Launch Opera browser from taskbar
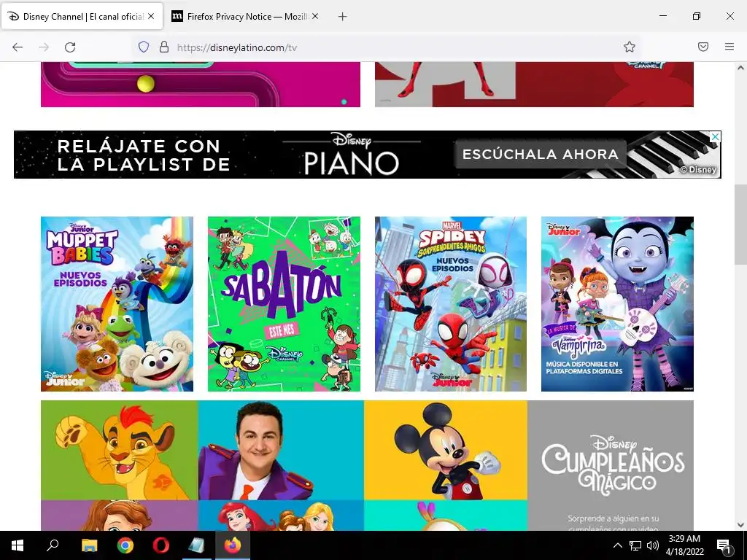 (x=161, y=545)
